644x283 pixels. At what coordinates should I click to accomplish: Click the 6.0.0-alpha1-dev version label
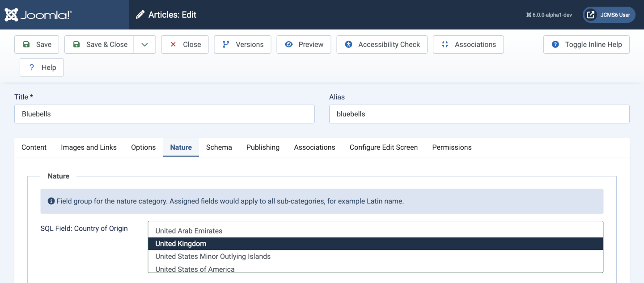click(x=549, y=15)
